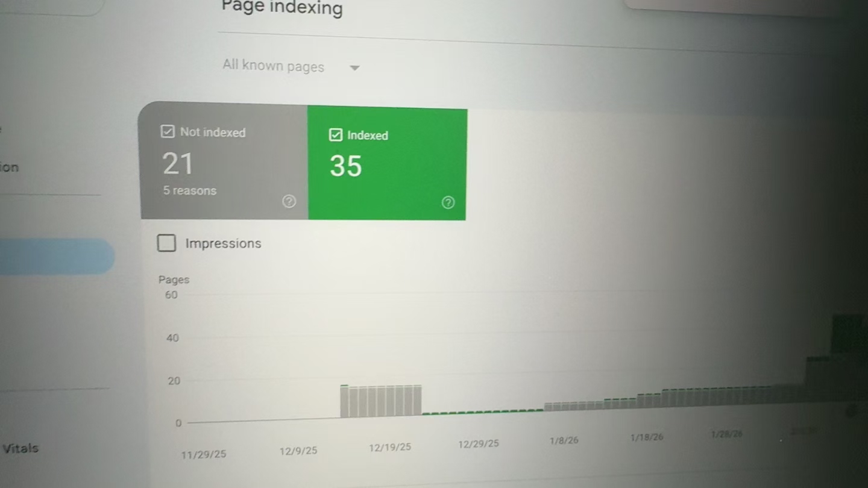Open the Vitals item in sidebar

coord(20,448)
